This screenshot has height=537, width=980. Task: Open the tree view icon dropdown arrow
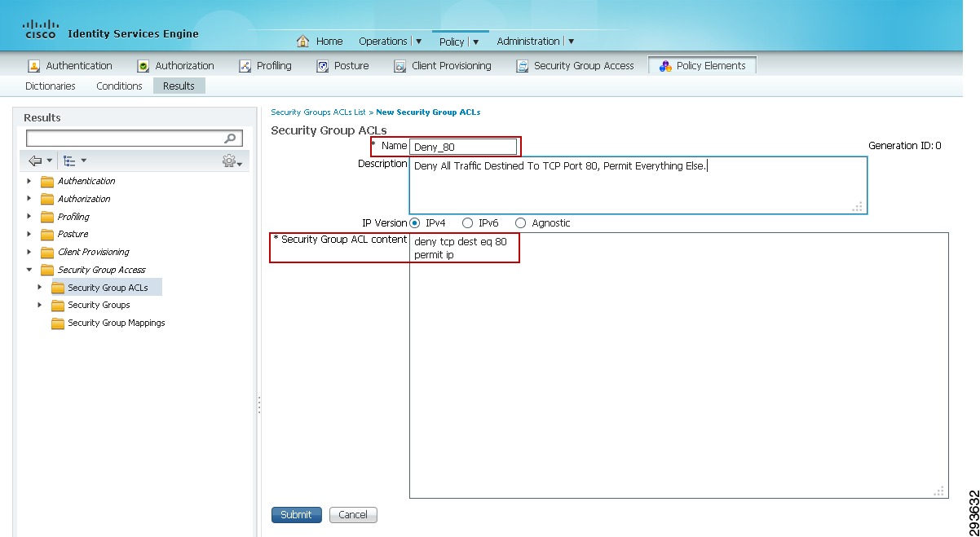83,161
